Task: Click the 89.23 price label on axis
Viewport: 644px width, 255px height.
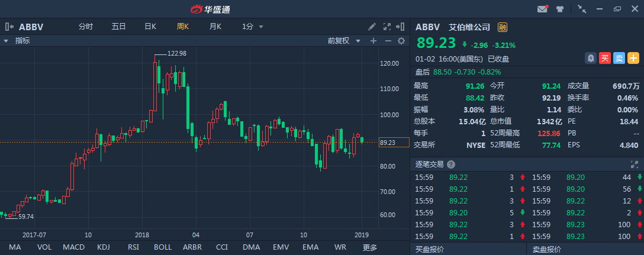Action: (394, 143)
